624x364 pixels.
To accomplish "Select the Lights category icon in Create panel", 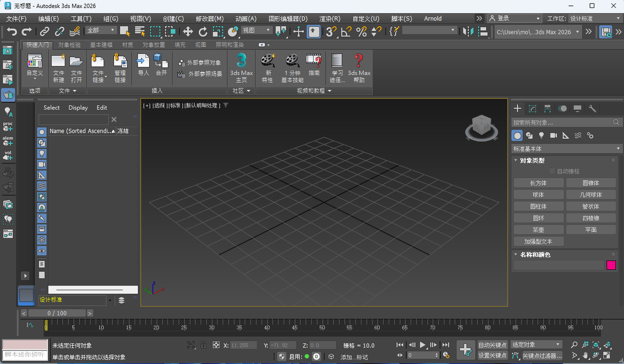I will point(541,135).
